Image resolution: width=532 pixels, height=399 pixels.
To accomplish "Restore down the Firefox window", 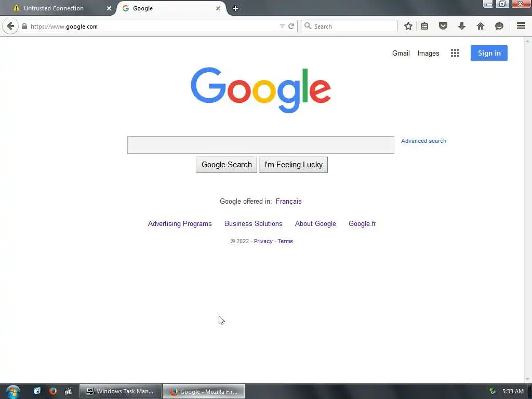I will pyautogui.click(x=502, y=4).
